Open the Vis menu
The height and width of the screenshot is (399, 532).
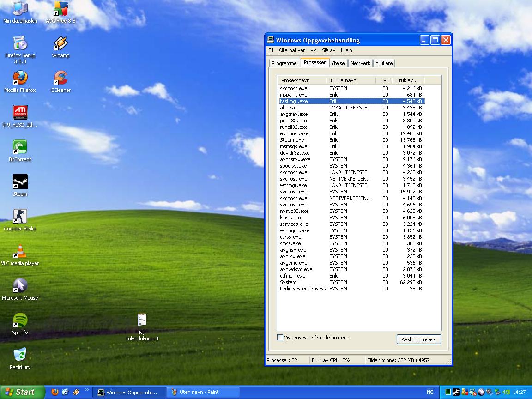pyautogui.click(x=313, y=50)
